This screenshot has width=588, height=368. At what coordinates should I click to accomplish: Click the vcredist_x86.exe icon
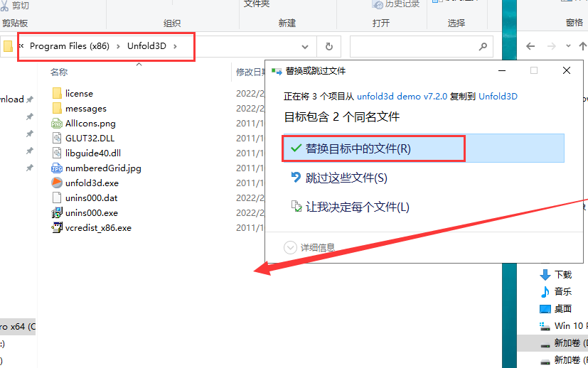[57, 227]
